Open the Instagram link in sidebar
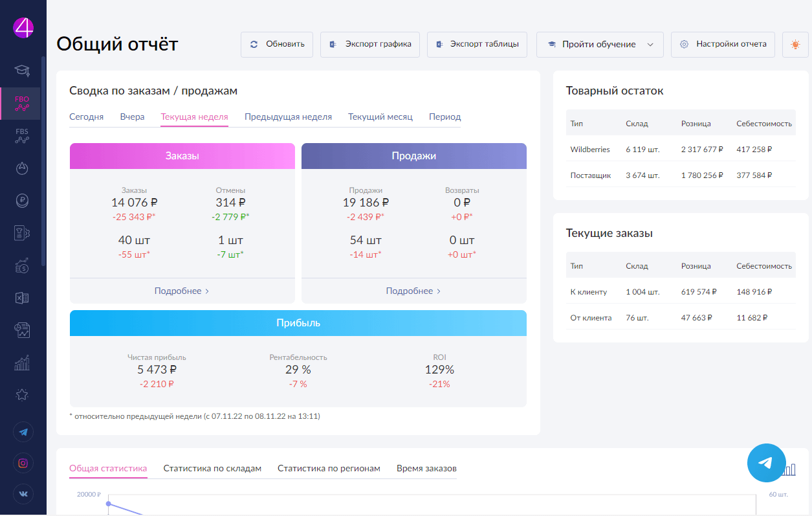Image resolution: width=812 pixels, height=516 pixels. (x=23, y=463)
